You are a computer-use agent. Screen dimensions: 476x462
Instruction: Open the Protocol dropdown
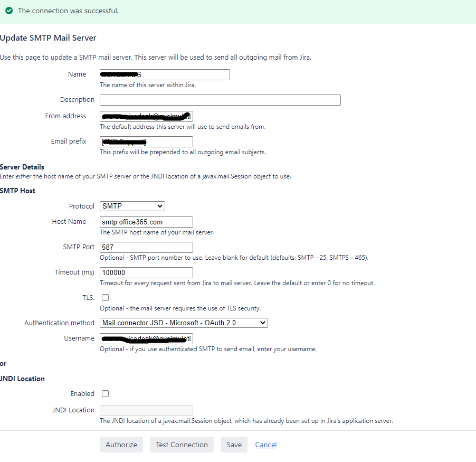132,206
